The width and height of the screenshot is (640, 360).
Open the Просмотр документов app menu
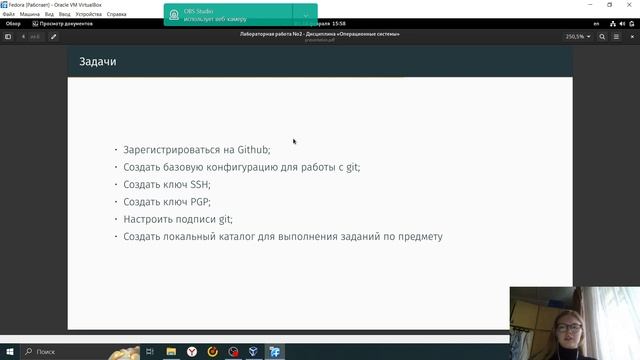(x=62, y=24)
